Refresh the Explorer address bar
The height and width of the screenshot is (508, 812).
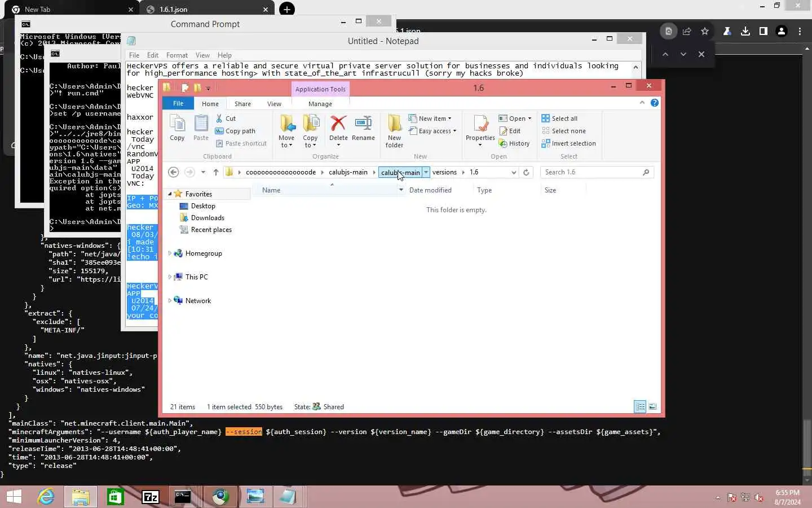[526, 172]
